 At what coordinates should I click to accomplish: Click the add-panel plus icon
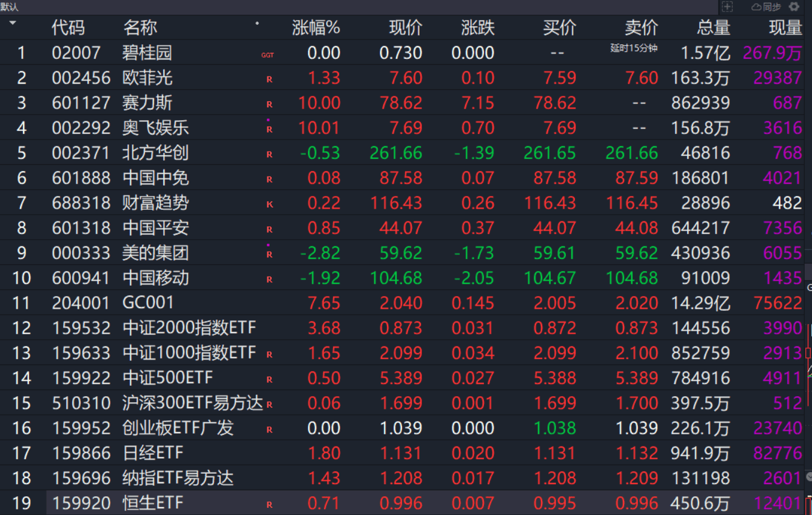click(727, 7)
